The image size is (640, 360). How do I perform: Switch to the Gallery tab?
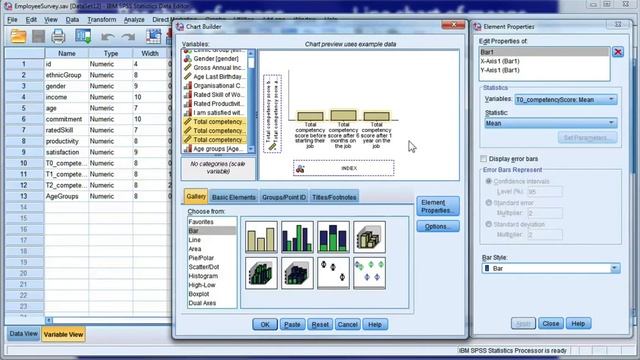point(196,197)
